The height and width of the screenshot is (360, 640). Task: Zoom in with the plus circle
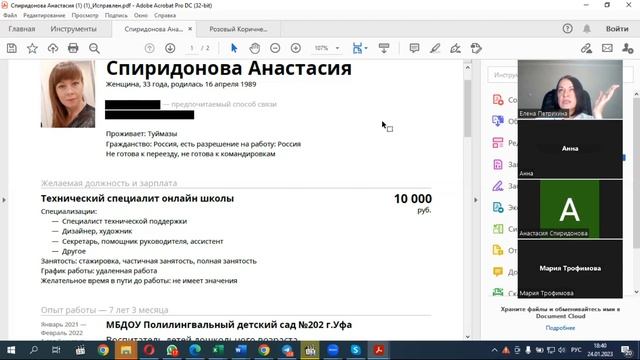(x=296, y=48)
